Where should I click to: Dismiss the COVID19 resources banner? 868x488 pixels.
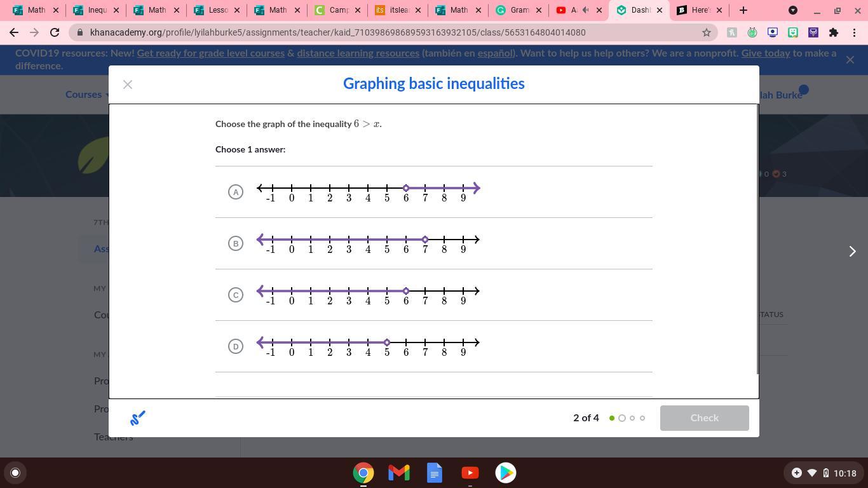coord(850,60)
